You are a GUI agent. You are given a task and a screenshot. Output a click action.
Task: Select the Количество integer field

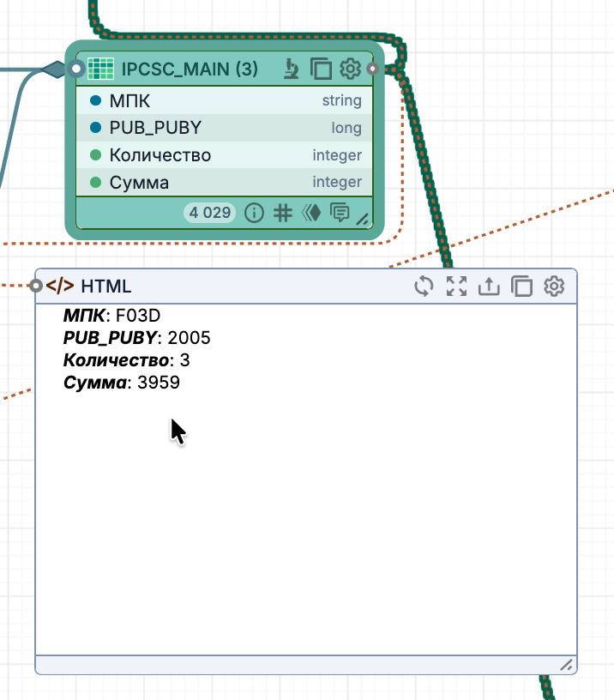pyautogui.click(x=225, y=155)
